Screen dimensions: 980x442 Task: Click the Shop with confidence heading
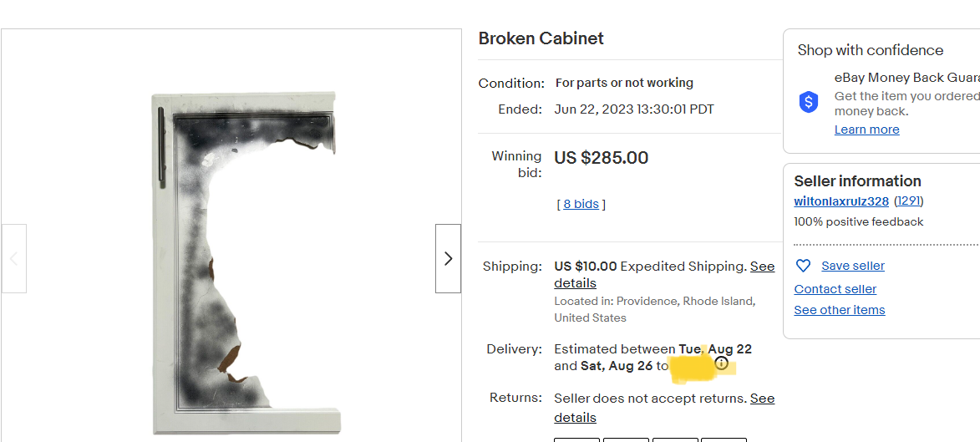[x=870, y=50]
